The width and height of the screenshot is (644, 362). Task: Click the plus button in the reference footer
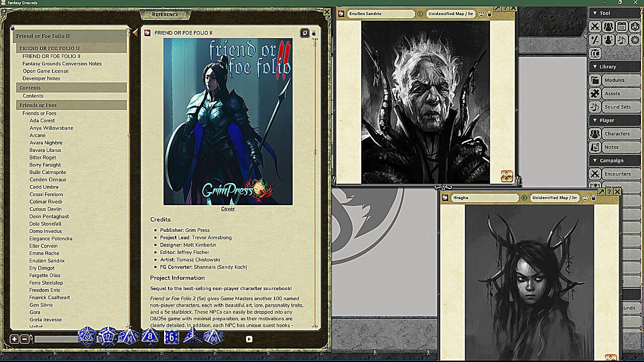[x=15, y=339]
